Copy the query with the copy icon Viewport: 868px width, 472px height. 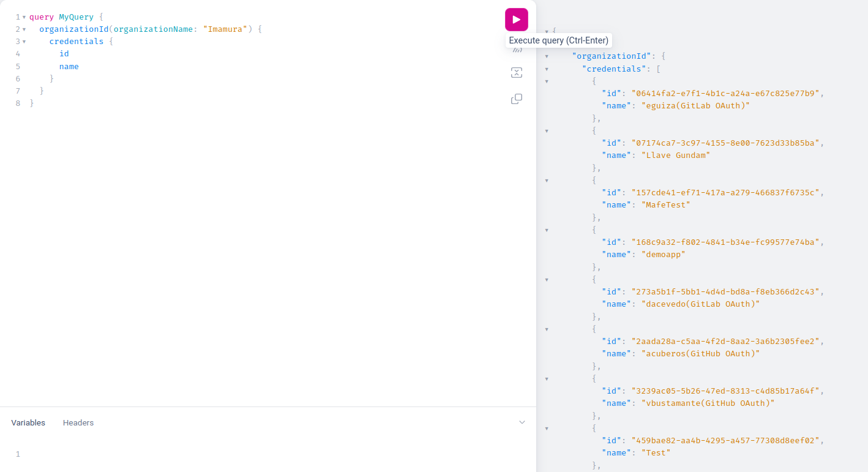(517, 99)
